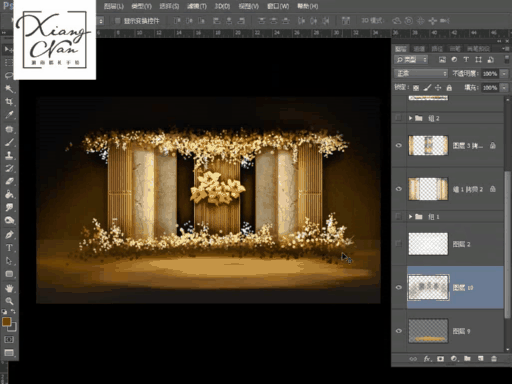Open the 图层(L) menu
Viewport: 512px width, 384px height.
coord(113,6)
